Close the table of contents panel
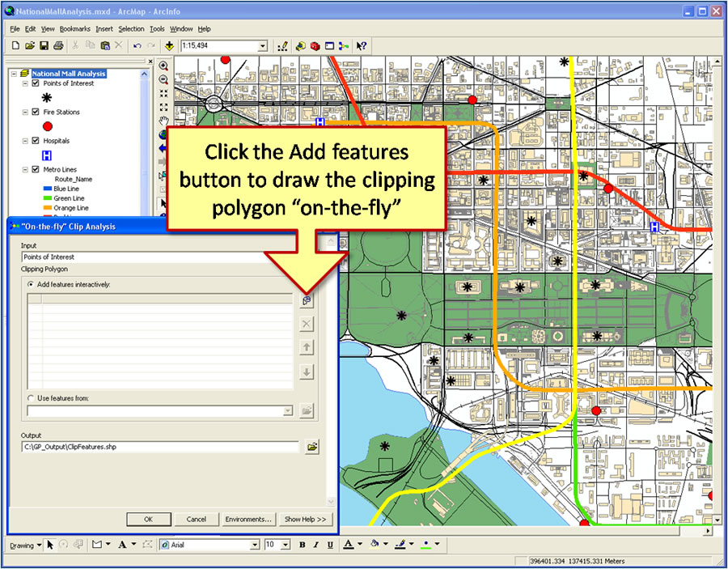This screenshot has height=569, width=728. [x=150, y=62]
